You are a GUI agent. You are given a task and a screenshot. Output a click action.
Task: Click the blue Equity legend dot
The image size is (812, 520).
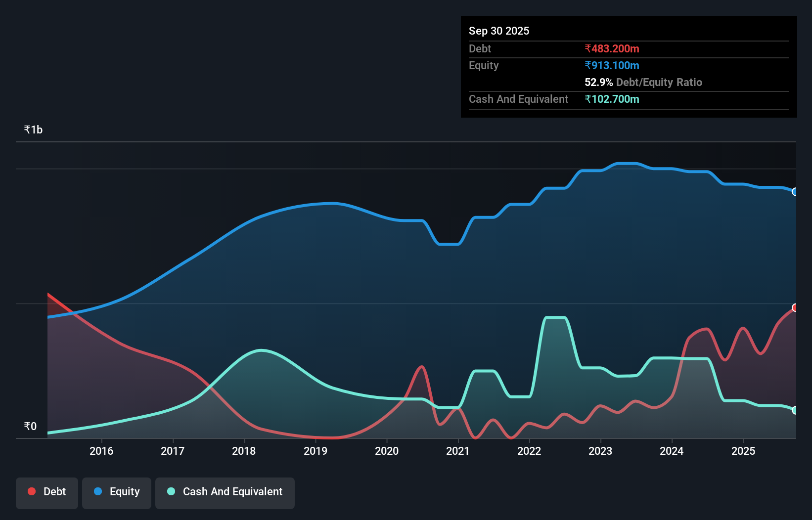[x=98, y=491]
